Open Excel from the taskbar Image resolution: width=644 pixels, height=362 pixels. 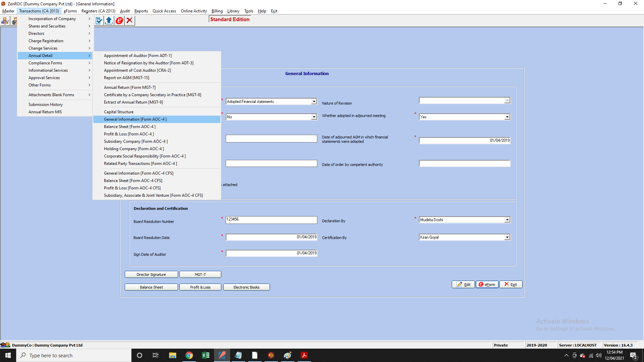(x=206, y=355)
